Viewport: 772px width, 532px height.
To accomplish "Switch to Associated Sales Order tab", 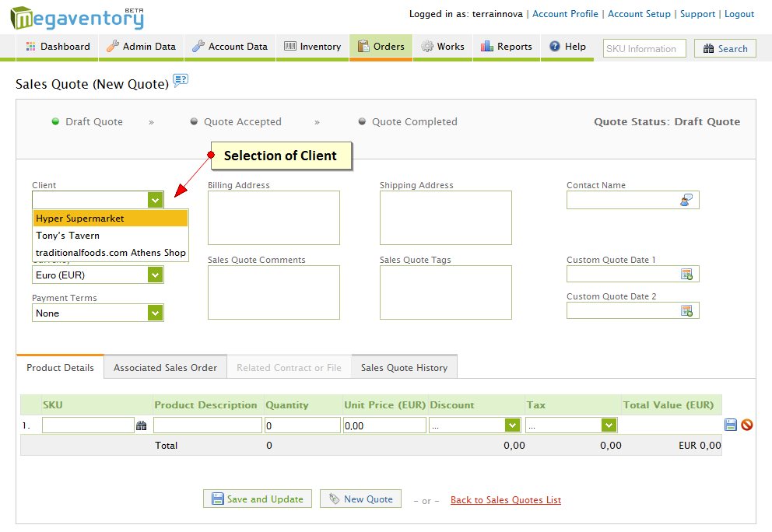I will click(165, 368).
